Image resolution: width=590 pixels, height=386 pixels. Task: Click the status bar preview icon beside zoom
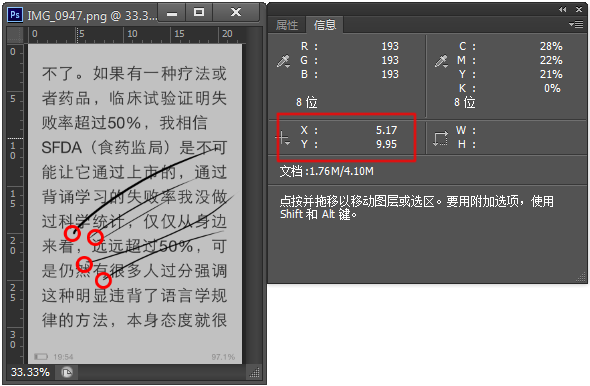tap(67, 372)
